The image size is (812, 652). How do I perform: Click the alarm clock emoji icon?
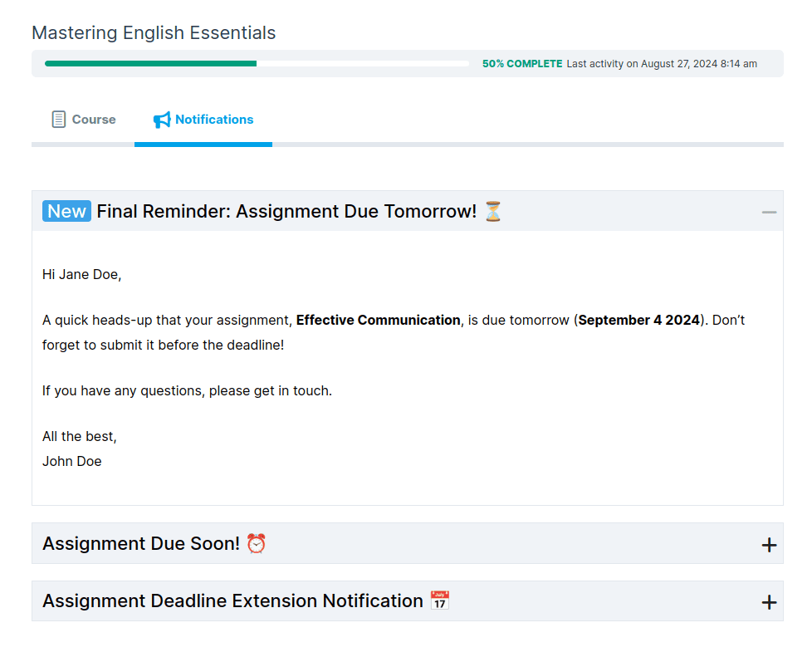257,544
